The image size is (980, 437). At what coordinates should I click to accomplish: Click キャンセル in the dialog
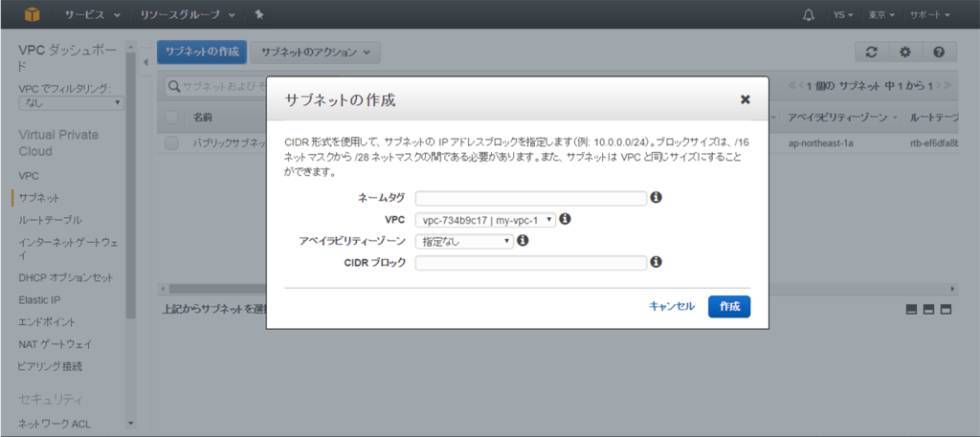pos(672,306)
